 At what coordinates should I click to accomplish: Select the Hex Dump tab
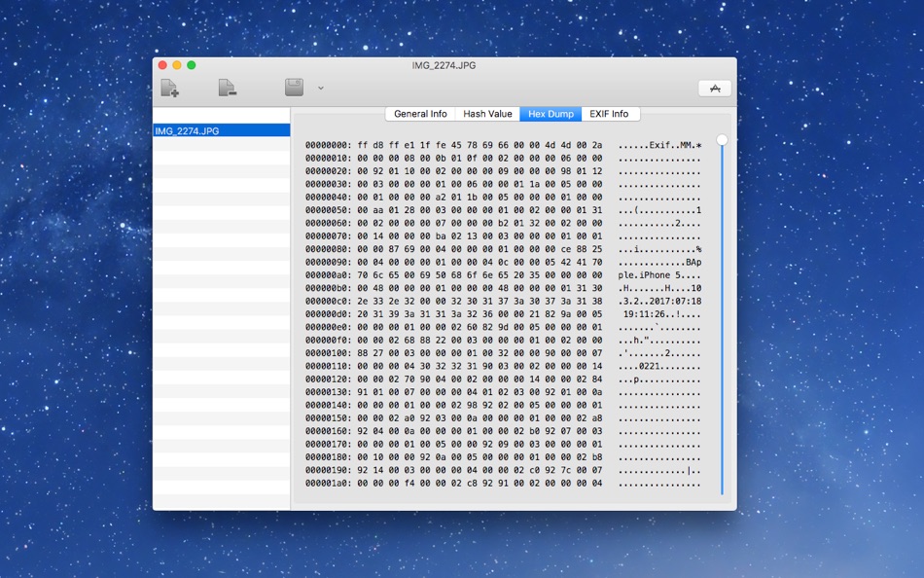click(551, 114)
